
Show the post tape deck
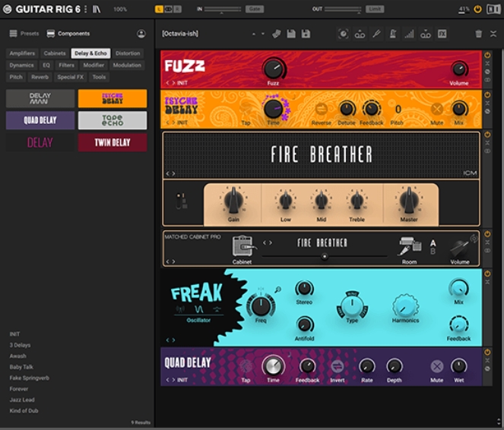click(426, 34)
